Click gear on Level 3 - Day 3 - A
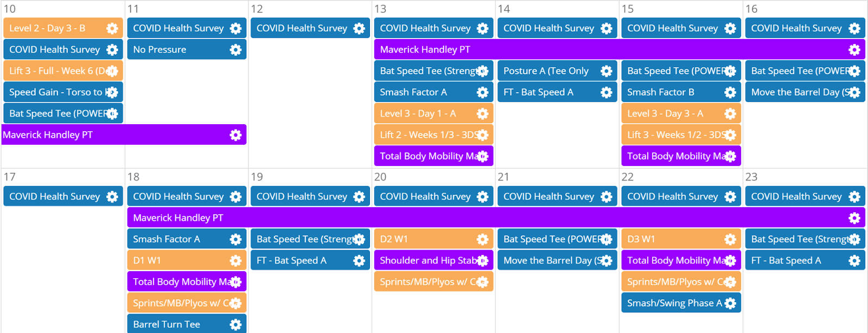 pyautogui.click(x=730, y=114)
